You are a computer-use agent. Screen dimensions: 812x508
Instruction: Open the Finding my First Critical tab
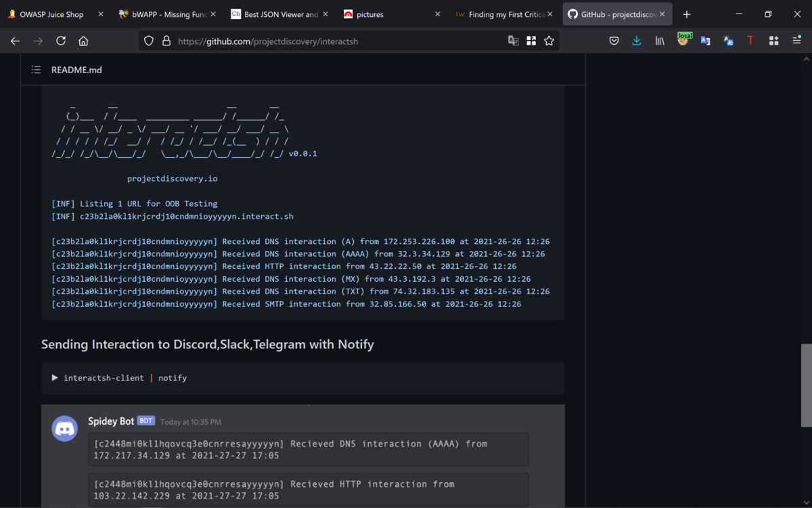pos(505,14)
